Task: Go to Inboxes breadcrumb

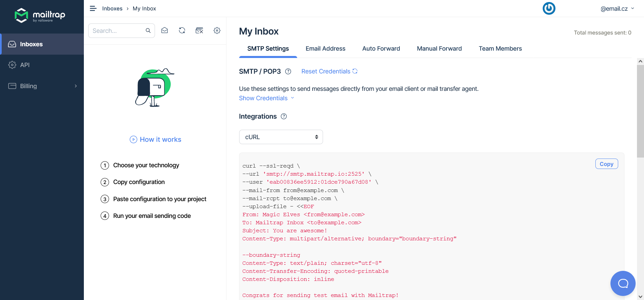Action: (x=112, y=8)
